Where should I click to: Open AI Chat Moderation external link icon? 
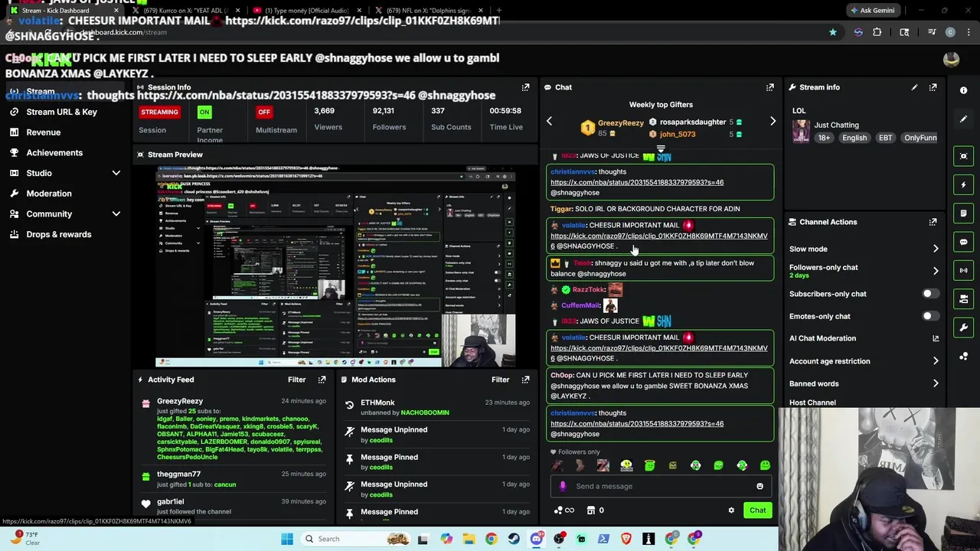pyautogui.click(x=935, y=338)
